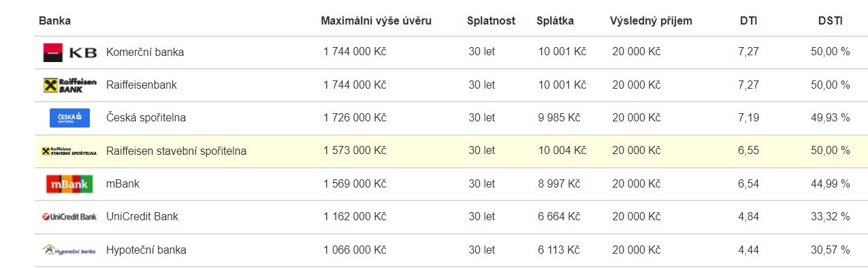Click the Komerční banka KB logo
Image resolution: width=868 pixels, height=268 pixels.
click(69, 53)
